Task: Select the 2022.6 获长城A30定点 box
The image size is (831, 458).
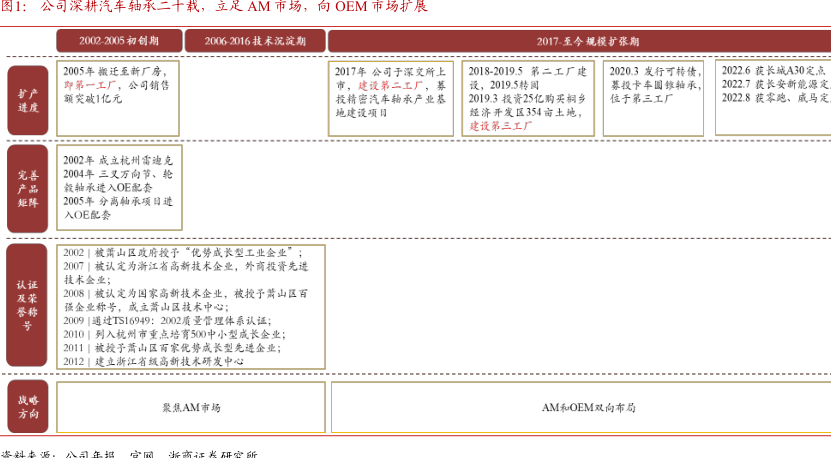Action: (x=773, y=86)
